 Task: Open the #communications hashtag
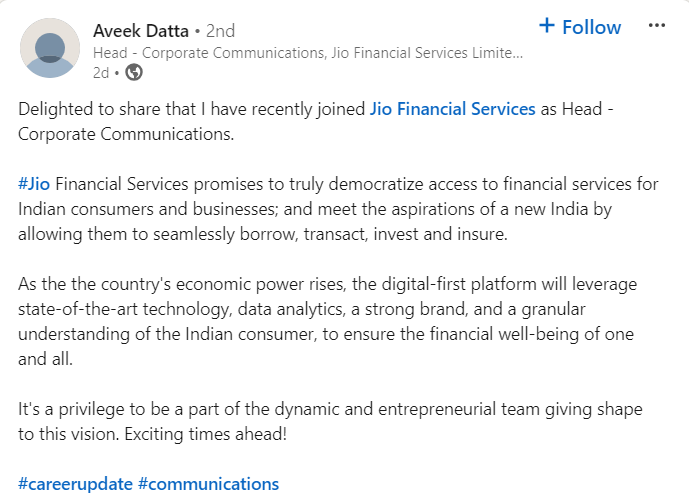[208, 484]
